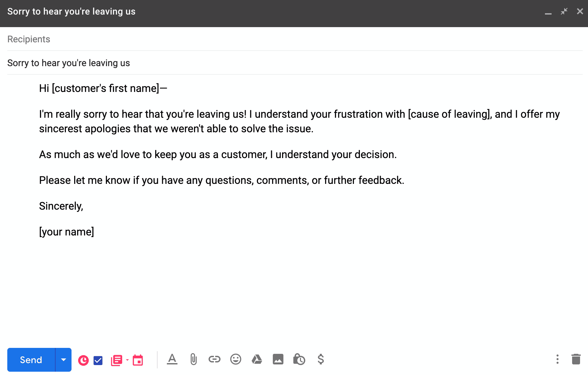
Task: Expand the small arrow beside templates icon
Action: pyautogui.click(x=127, y=360)
